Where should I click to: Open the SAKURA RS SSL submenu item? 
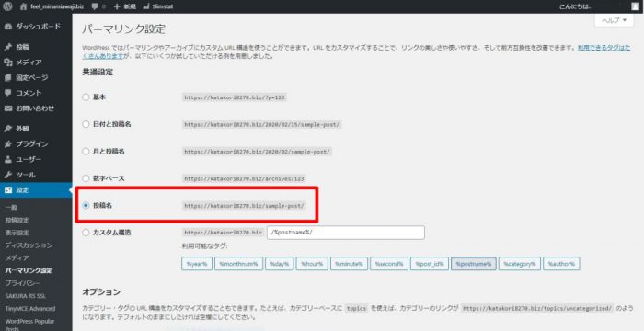(x=26, y=296)
